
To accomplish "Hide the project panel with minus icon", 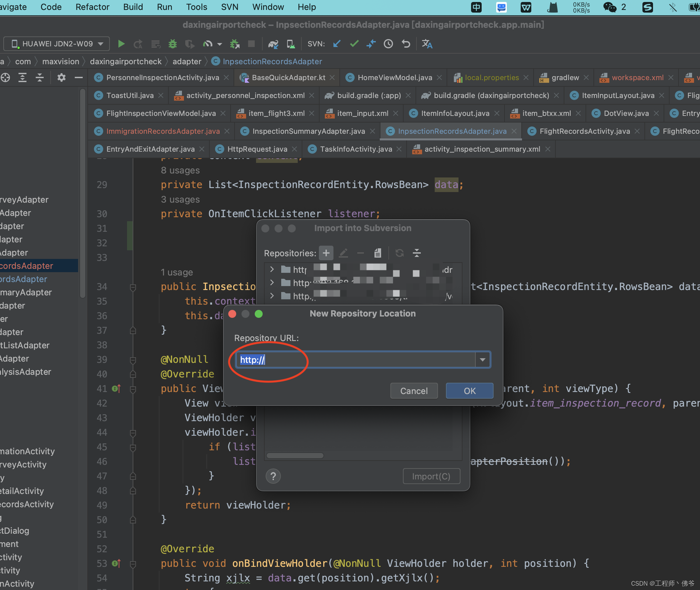I will point(78,77).
